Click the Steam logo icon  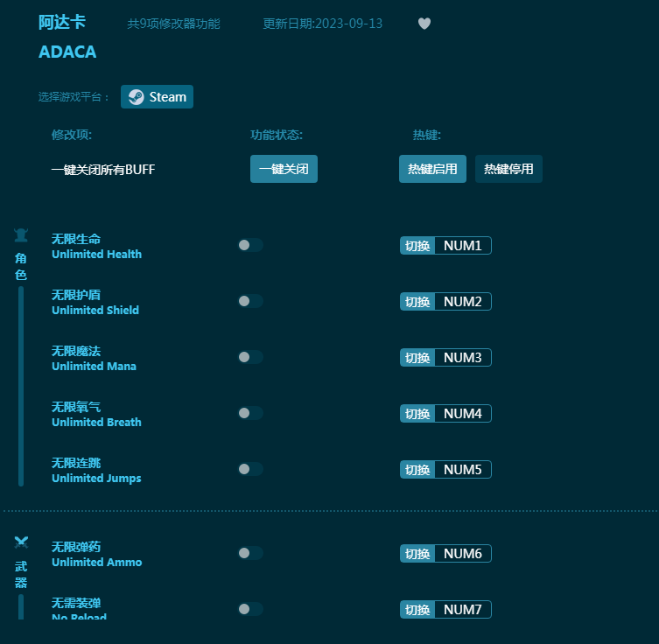[136, 97]
